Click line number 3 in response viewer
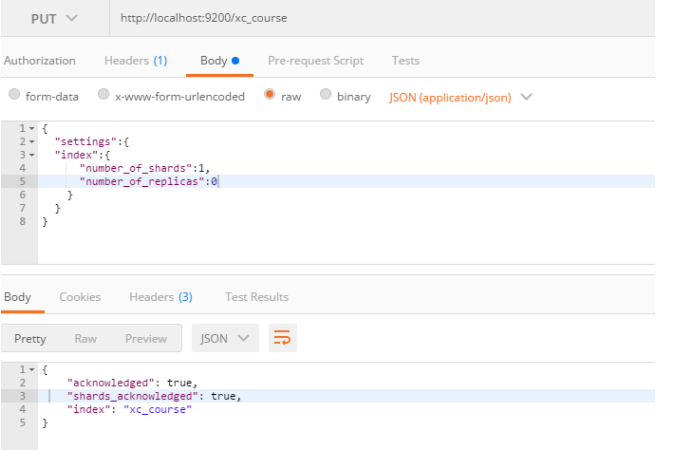Viewport: 675px width, 450px height. 22,396
